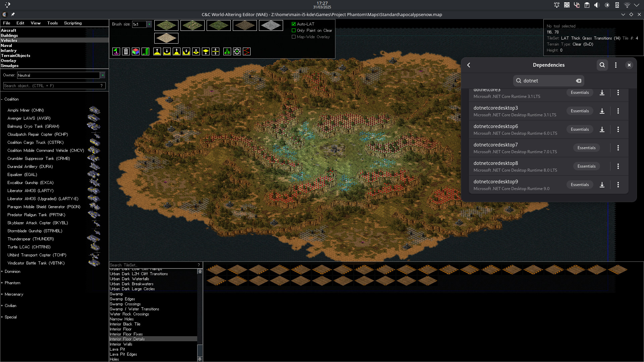Click TileSet list scrollbar down arrow
Viewport: 644px width, 362px height.
coord(200,359)
